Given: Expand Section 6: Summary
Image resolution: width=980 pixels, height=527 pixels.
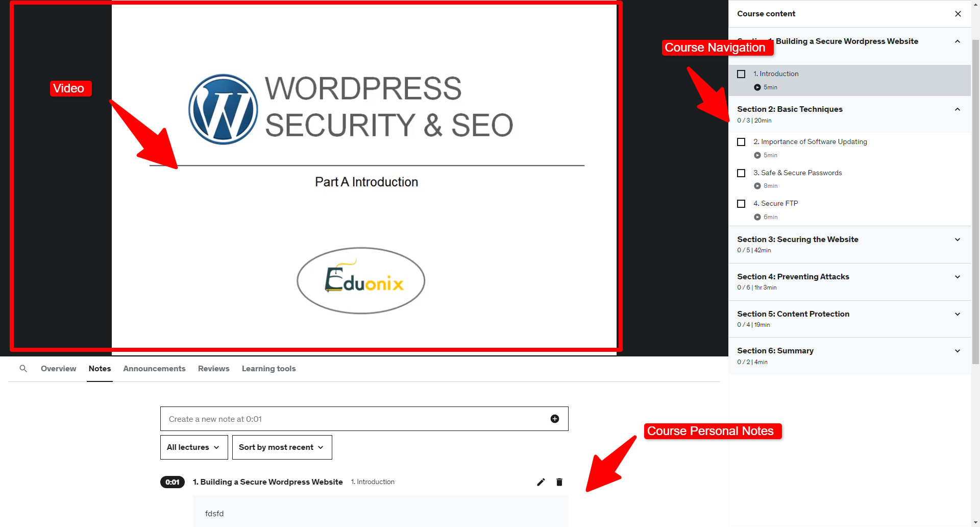Looking at the screenshot, I should 958,351.
